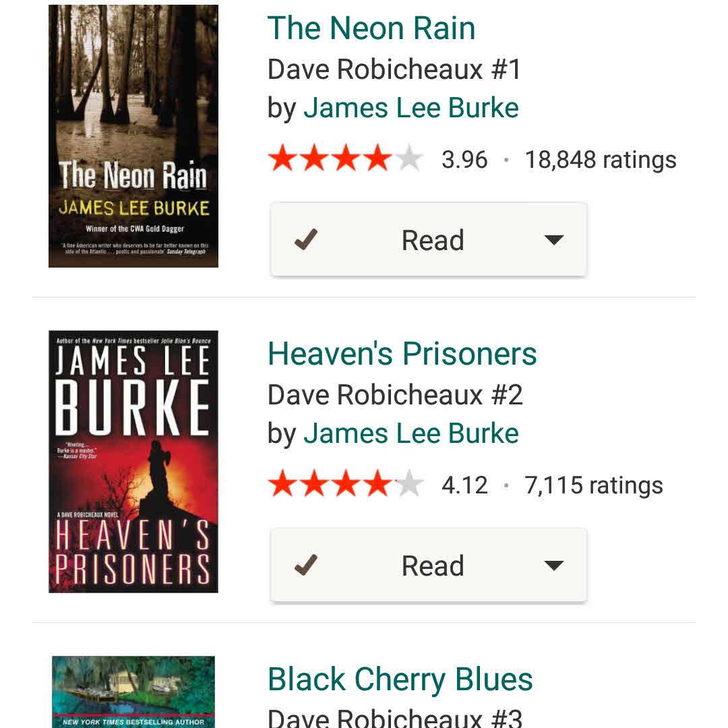Viewport: 728px width, 728px height.
Task: Click the 4.12 average rating number
Action: coord(464,485)
